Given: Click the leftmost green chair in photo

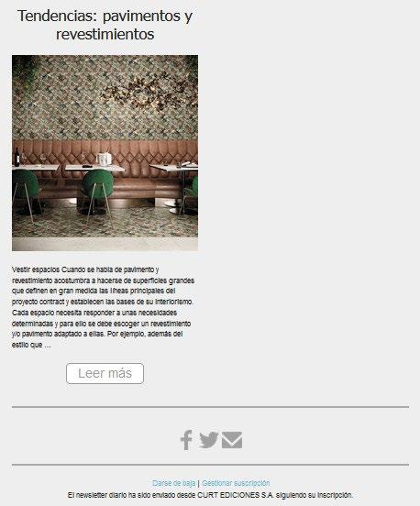Looking at the screenshot, I should point(25,191).
